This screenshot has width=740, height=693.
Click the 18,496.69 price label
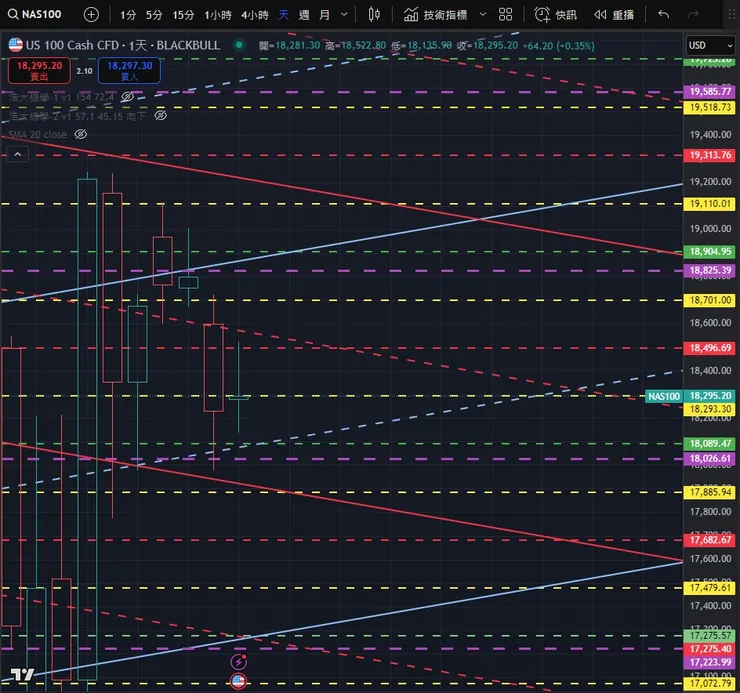(x=710, y=348)
